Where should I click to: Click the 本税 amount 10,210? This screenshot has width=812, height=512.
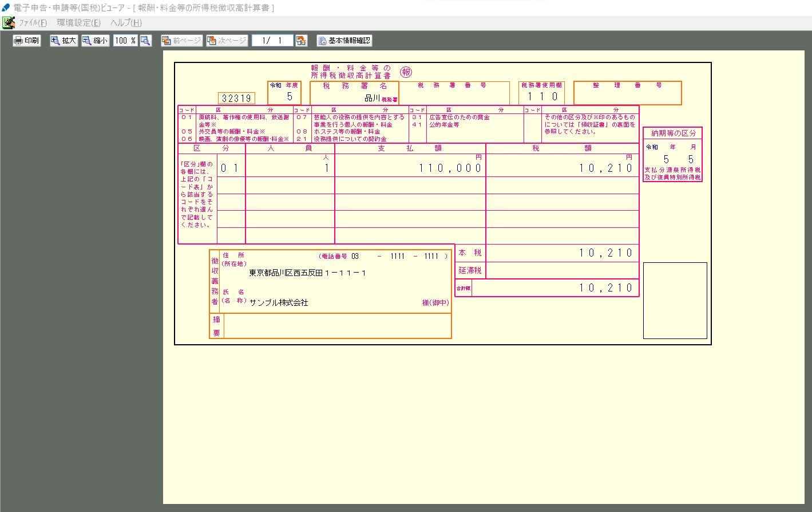pos(605,253)
